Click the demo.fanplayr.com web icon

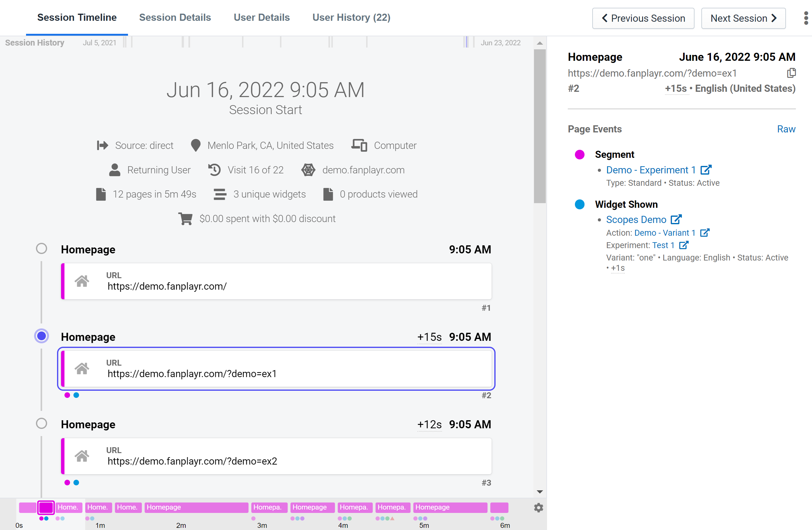[308, 170]
